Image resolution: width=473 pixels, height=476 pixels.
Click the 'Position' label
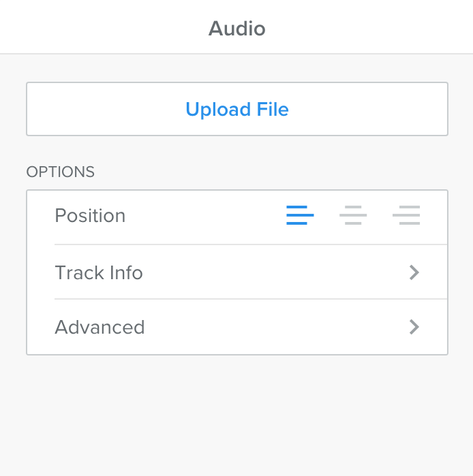tap(90, 216)
